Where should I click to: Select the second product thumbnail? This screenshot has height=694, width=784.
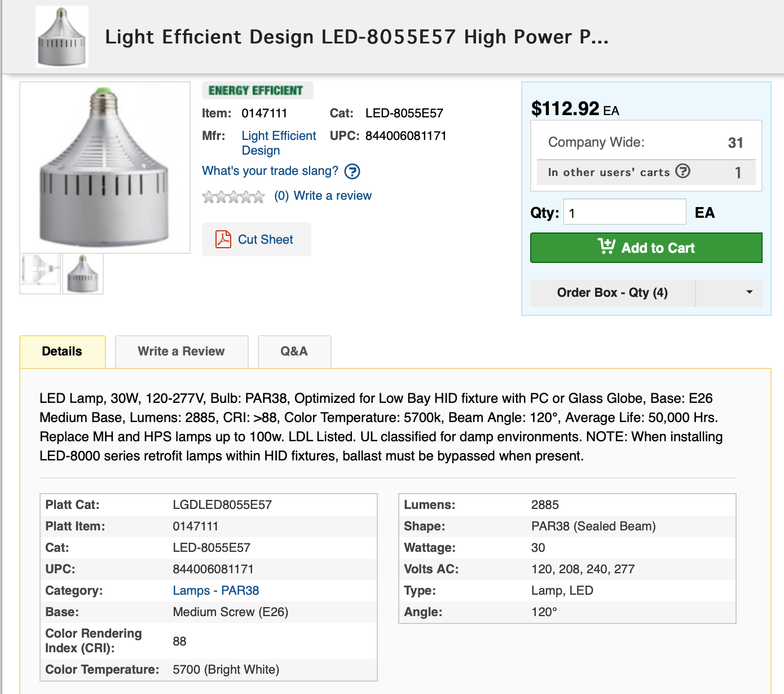(82, 274)
